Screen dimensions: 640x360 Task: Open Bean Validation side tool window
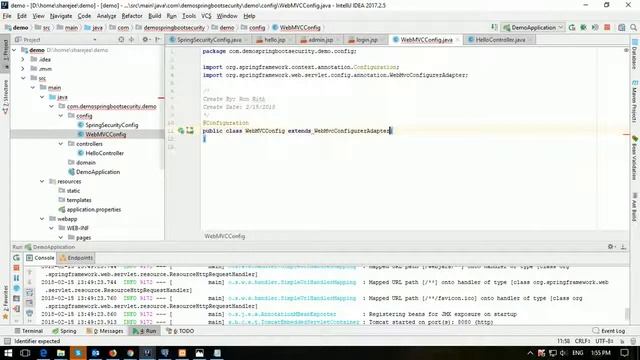point(635,158)
